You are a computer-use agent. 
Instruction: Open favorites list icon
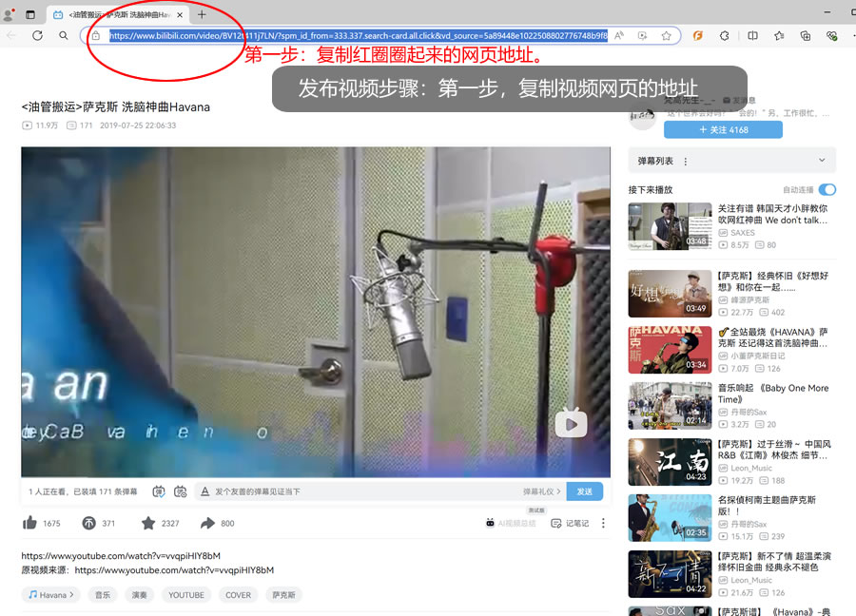pos(779,35)
